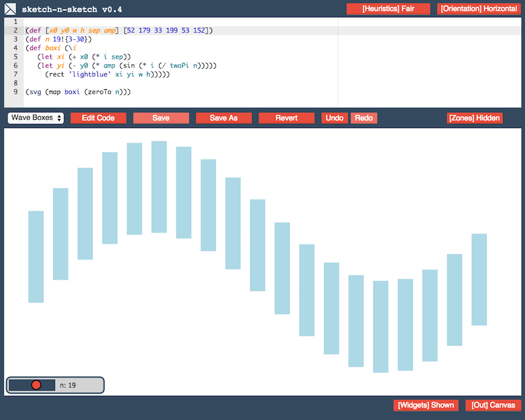Click the svg map line in code
This screenshot has width=525, height=420.
tap(78, 92)
